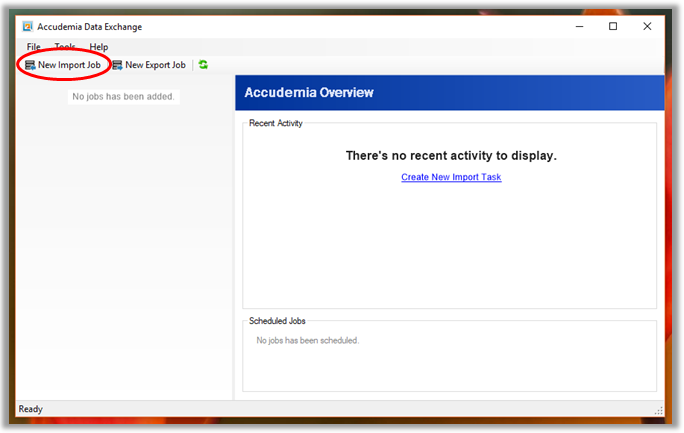The image size is (684, 433).
Task: Close the Accudemia Data Exchange window
Action: point(647,27)
